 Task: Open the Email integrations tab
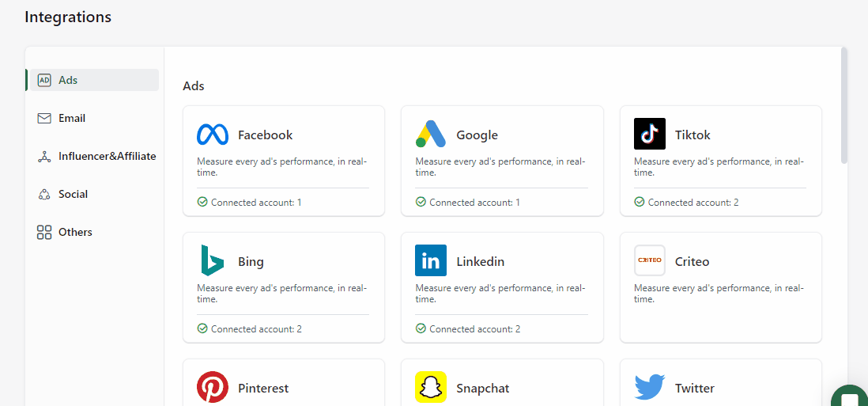pyautogui.click(x=71, y=118)
